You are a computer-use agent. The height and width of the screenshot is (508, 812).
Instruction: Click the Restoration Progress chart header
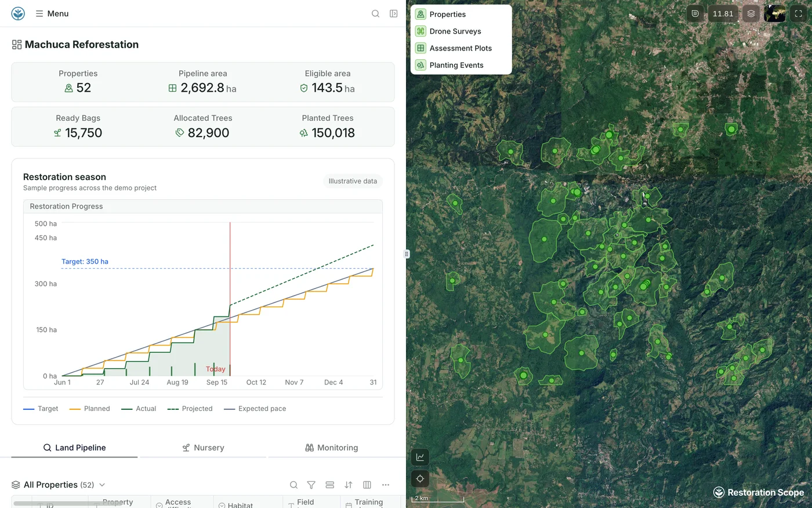pos(203,206)
